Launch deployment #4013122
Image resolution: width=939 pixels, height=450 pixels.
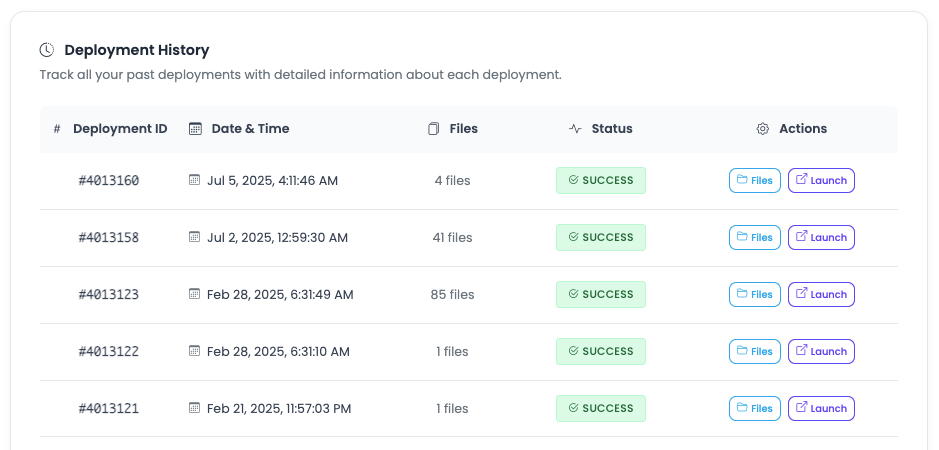pyautogui.click(x=821, y=352)
